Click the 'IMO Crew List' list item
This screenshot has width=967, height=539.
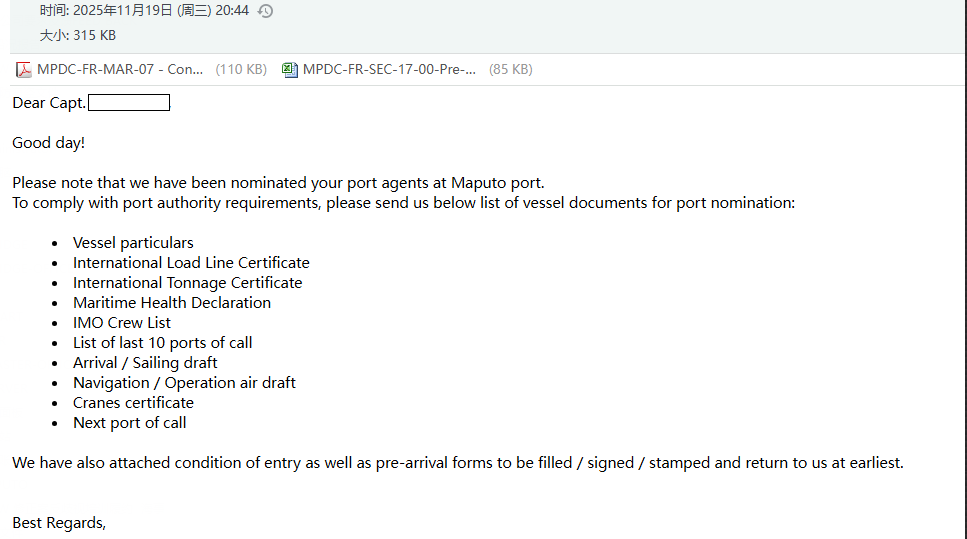pyautogui.click(x=122, y=323)
